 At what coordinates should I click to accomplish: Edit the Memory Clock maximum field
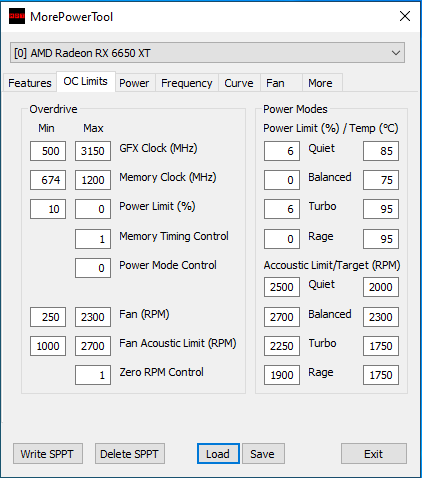(x=93, y=180)
